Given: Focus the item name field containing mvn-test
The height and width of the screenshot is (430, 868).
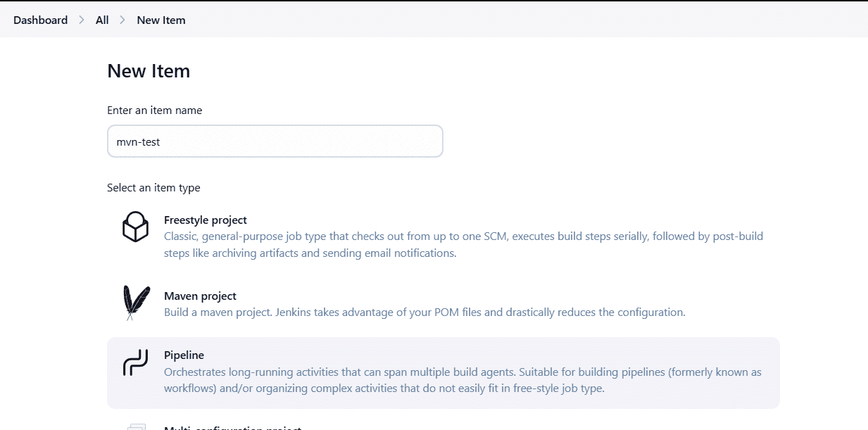Looking at the screenshot, I should (275, 141).
